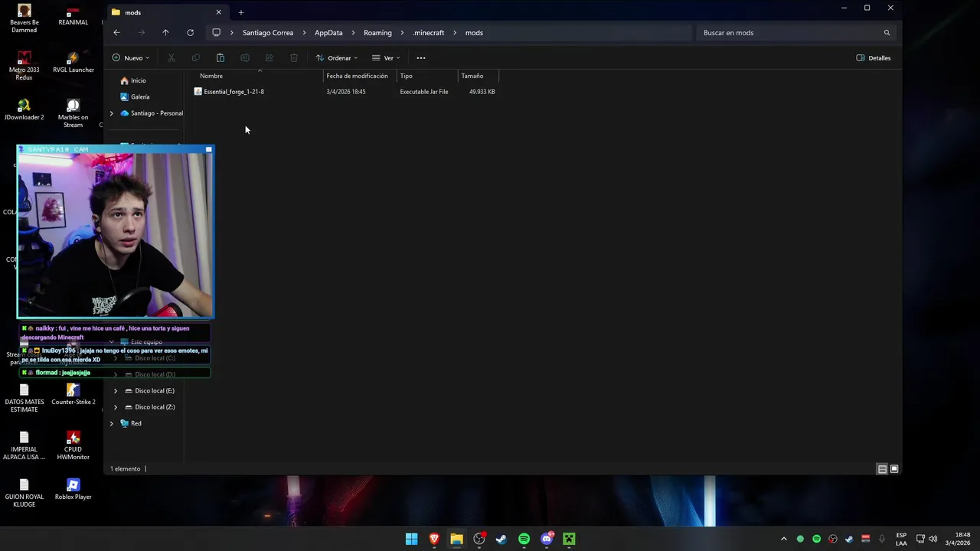Go back with the Explorer back arrow
The image size is (980, 551).
[x=116, y=33]
